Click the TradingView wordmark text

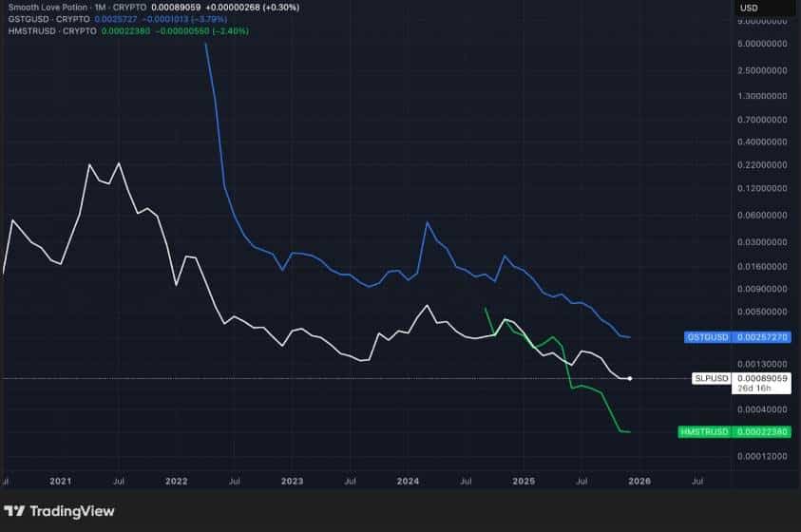tap(72, 511)
